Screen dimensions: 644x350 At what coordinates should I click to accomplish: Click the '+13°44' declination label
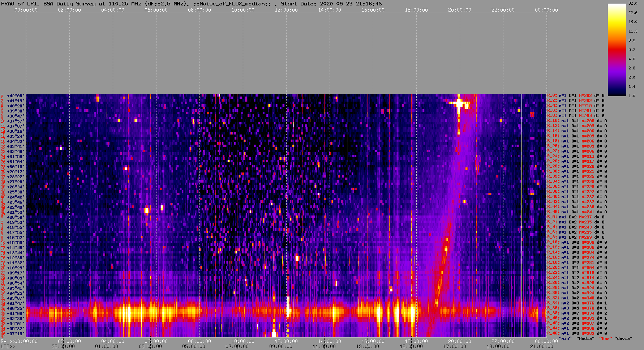(x=16, y=253)
